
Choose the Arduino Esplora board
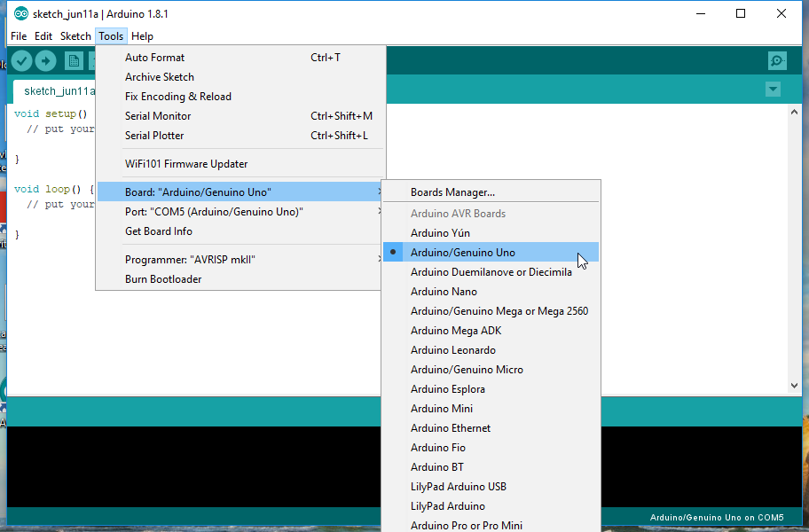(491, 389)
